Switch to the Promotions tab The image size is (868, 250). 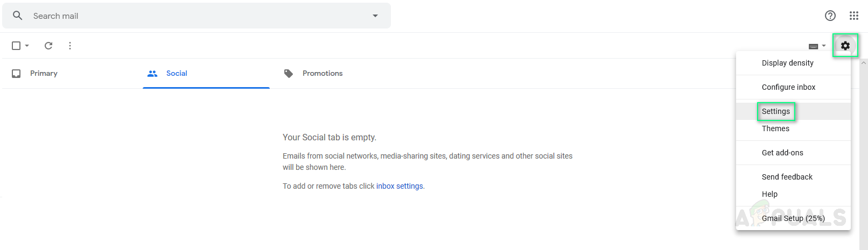point(322,74)
